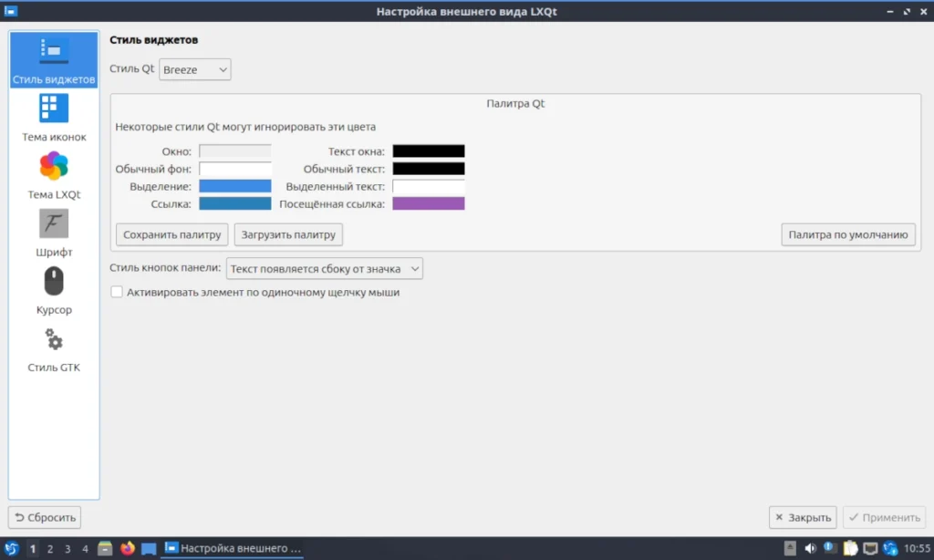Switch to virtual desktop 2
The height and width of the screenshot is (560, 934).
pos(50,549)
